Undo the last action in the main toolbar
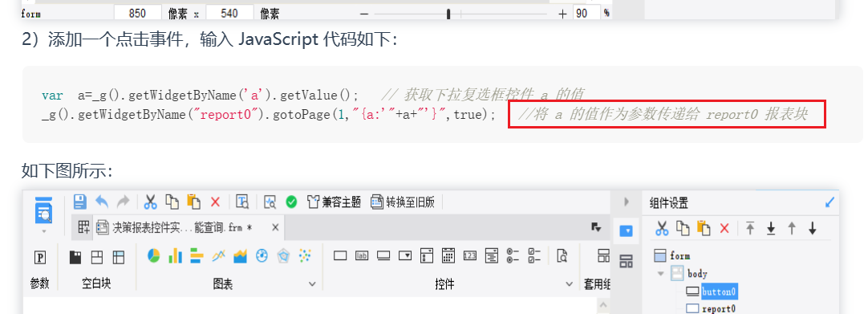 coord(102,202)
